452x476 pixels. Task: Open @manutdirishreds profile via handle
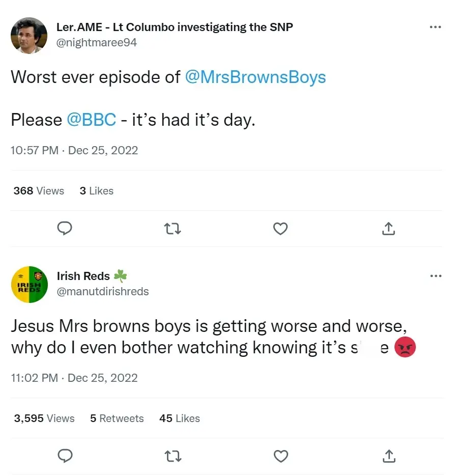click(102, 292)
